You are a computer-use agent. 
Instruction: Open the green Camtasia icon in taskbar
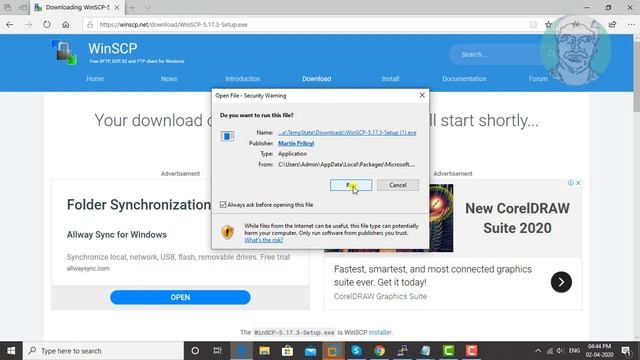point(449,351)
